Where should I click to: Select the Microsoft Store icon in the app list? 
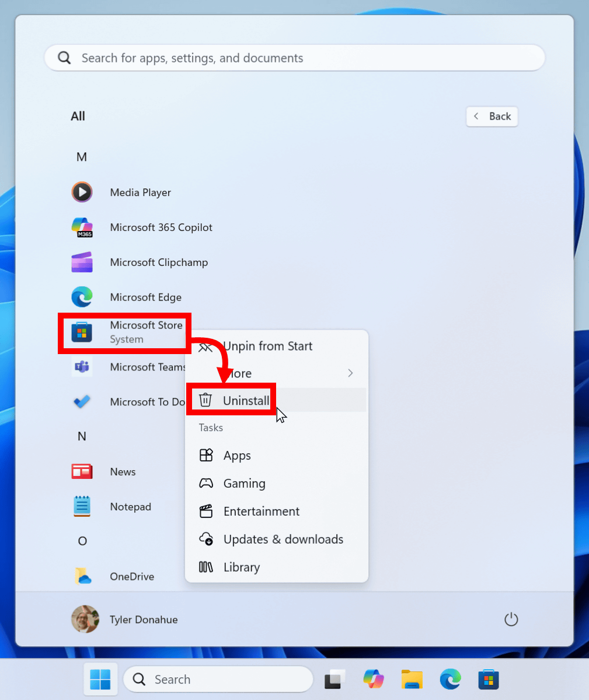pyautogui.click(x=82, y=332)
